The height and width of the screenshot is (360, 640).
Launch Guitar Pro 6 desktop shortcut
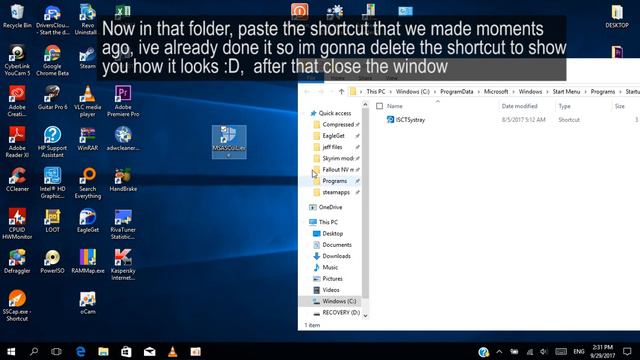[52, 98]
